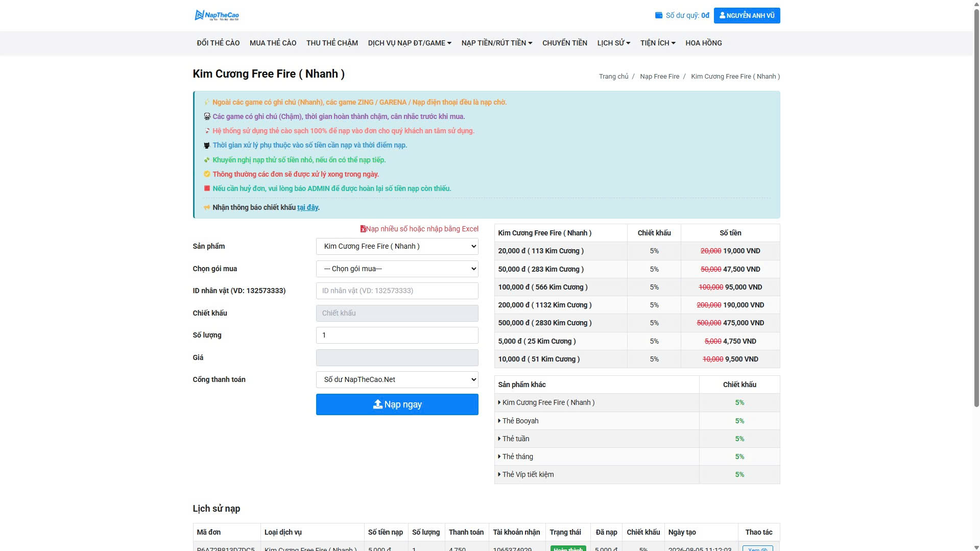Go to Nạp Free Fire breadcrumb
This screenshot has width=980, height=551.
pos(659,77)
